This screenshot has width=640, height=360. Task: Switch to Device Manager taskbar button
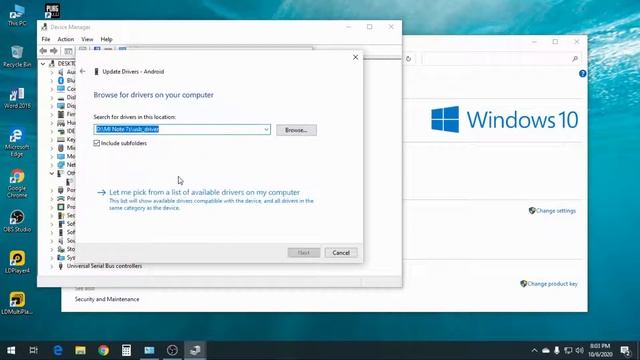(x=195, y=350)
